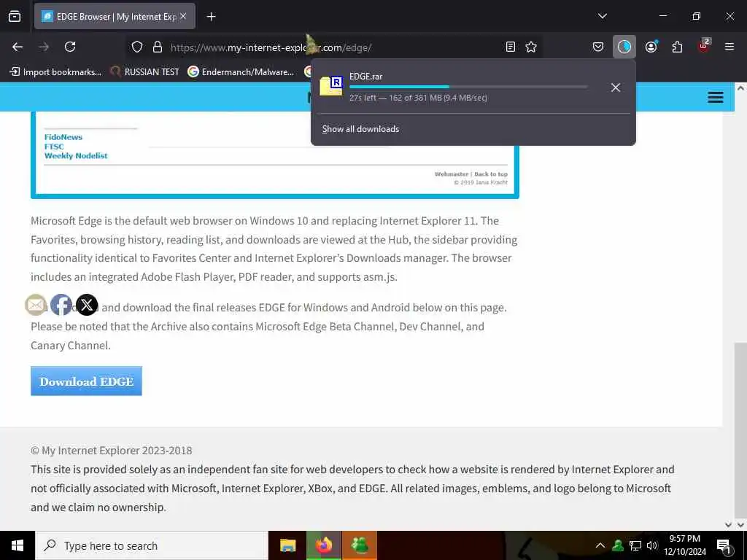Open the Firefox account icon
This screenshot has width=747, height=560.
651,47
